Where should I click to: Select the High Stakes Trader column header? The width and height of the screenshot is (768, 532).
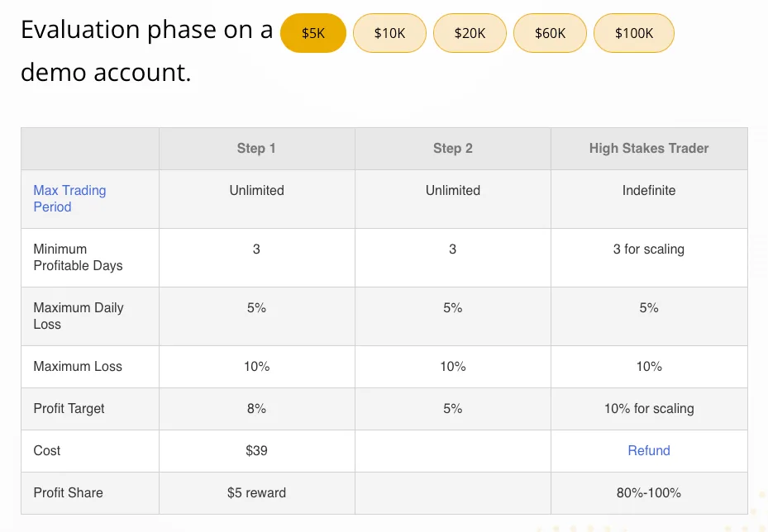click(x=648, y=148)
